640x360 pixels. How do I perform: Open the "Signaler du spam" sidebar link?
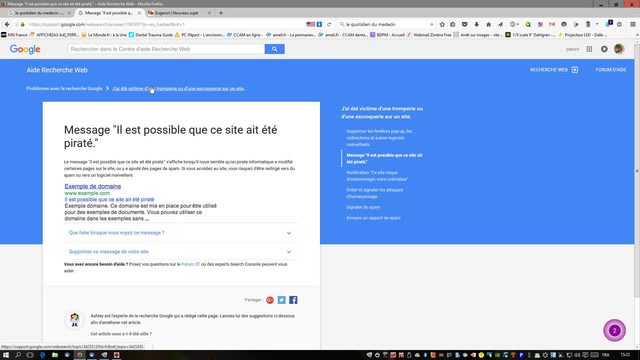(363, 207)
